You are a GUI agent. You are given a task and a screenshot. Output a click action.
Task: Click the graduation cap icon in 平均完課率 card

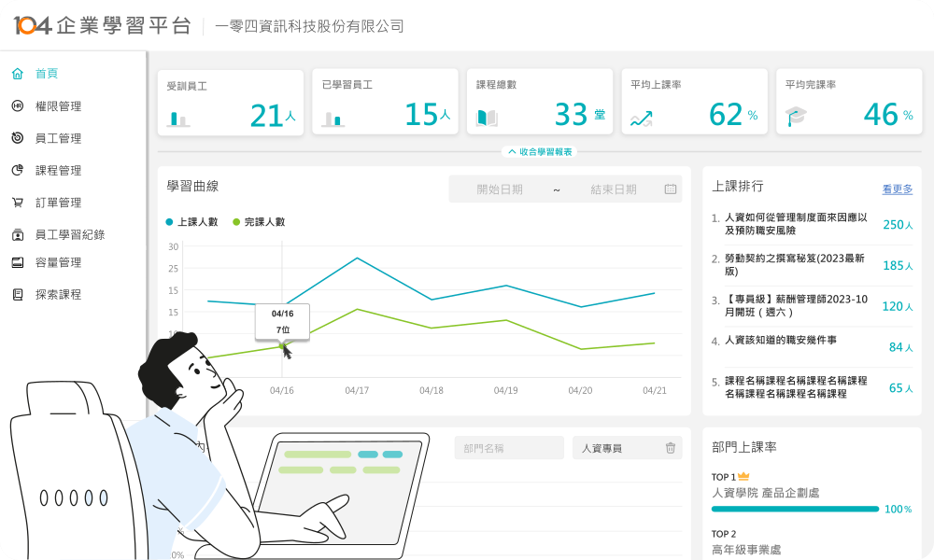pos(796,117)
